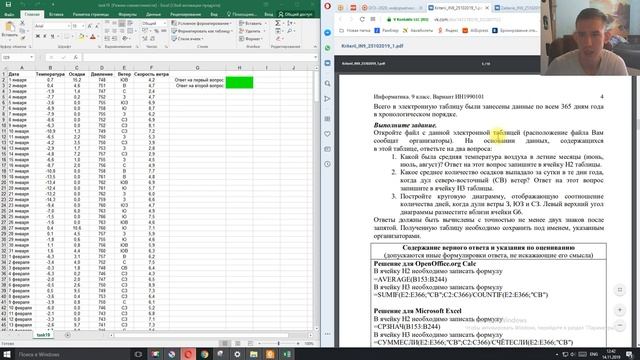640x360 pixels.
Task: Click the fill color bucket icon
Action: 81,37
